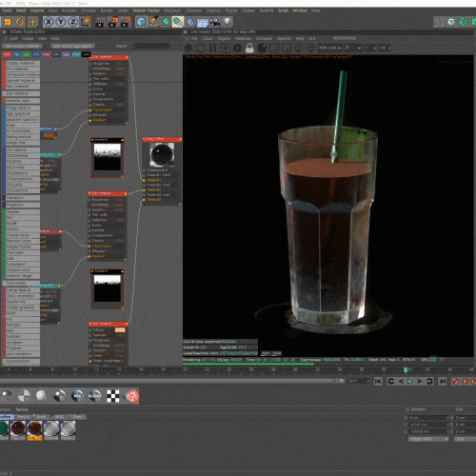Open the Materials menu in the Live Viewer
The height and width of the screenshot is (476, 476).
tap(243, 38)
